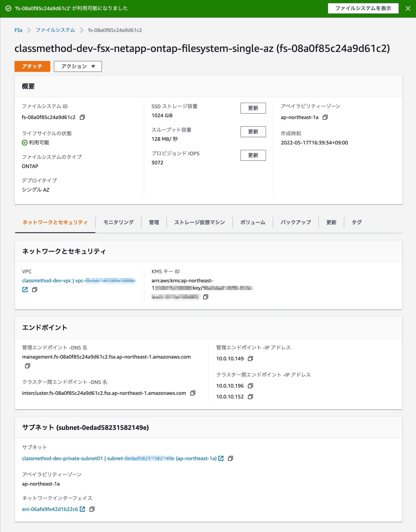
Task: Copy the file system ID fs-08a0f85c24a9d61c2
Action: click(82, 117)
